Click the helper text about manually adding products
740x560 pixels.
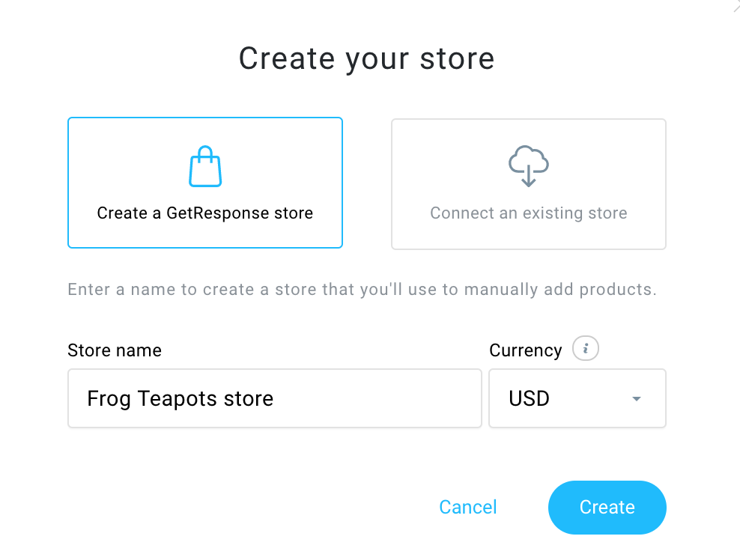[x=362, y=290]
